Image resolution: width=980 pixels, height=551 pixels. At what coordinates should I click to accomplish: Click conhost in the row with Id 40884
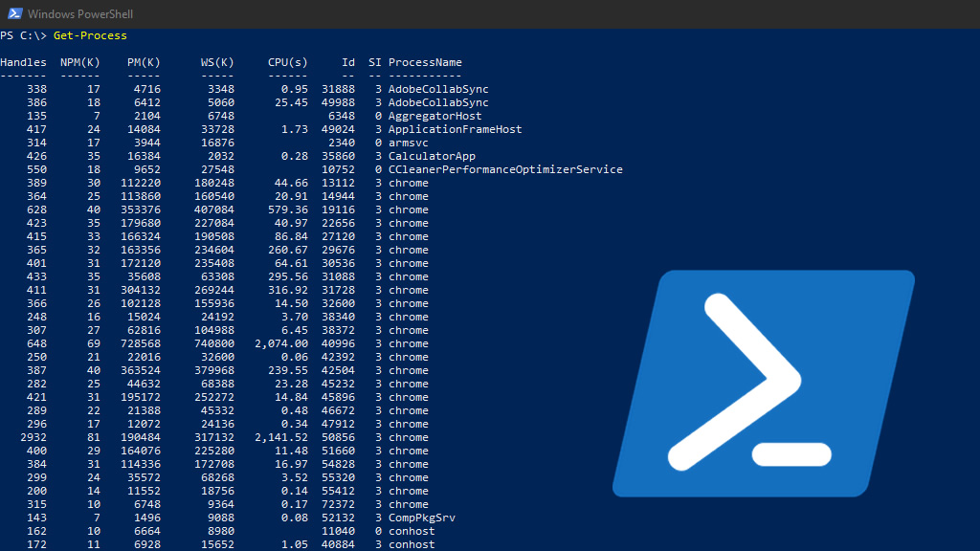pos(412,544)
